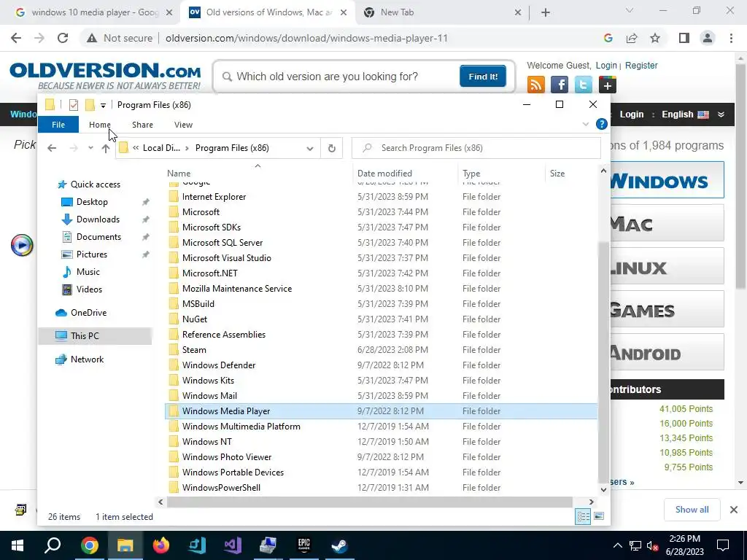The width and height of the screenshot is (747, 560).
Task: Click Search Program Files (x86) field
Action: pyautogui.click(x=476, y=148)
